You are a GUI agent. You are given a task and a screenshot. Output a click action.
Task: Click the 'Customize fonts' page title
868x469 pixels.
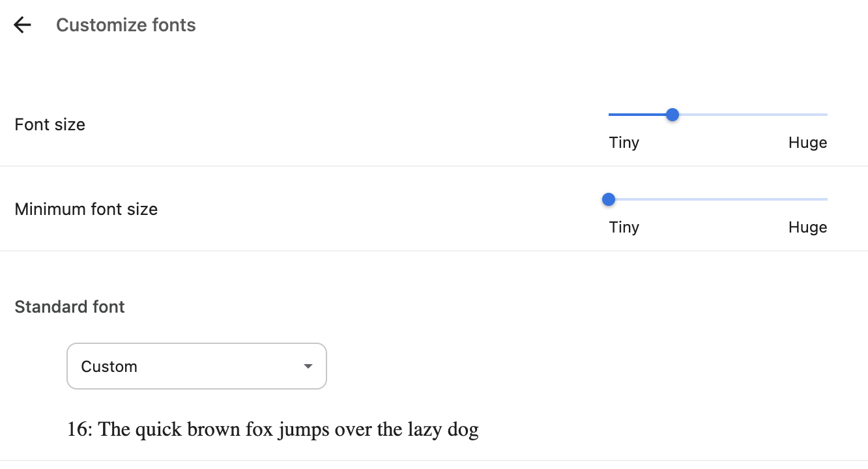point(126,25)
